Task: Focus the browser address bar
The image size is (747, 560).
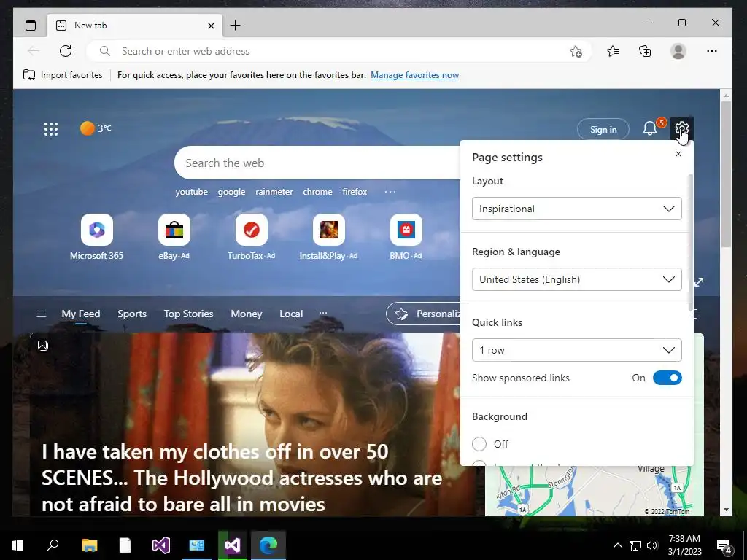Action: tap(338, 51)
